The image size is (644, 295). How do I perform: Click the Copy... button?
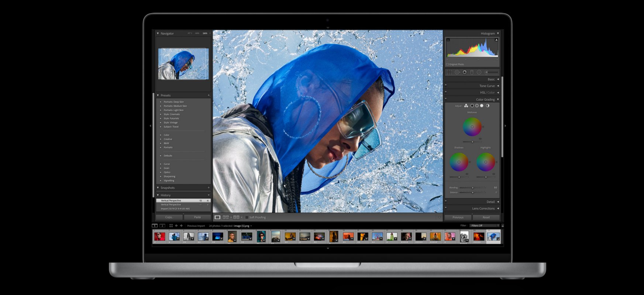[x=169, y=217]
